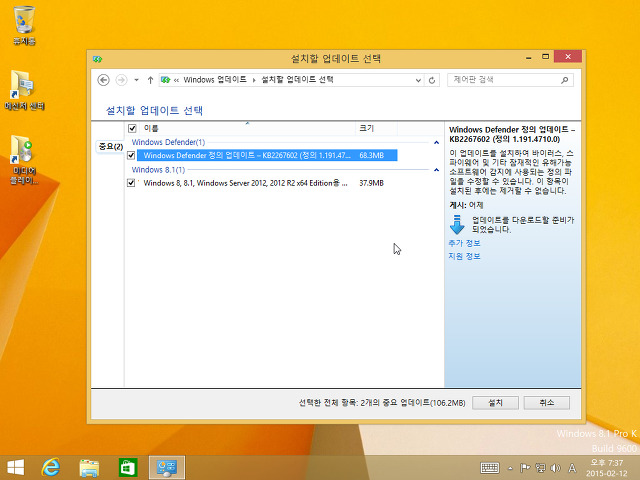Click the search magnifier icon

click(565, 80)
